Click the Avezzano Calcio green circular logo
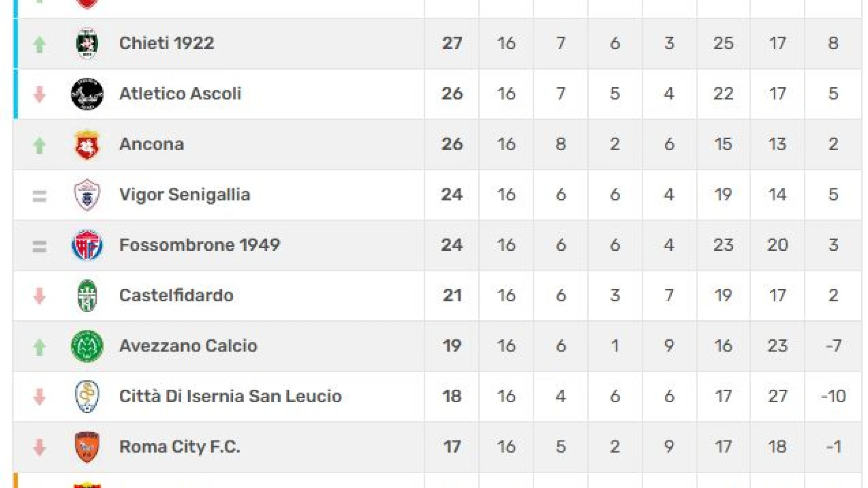This screenshot has height=488, width=868. [87, 346]
